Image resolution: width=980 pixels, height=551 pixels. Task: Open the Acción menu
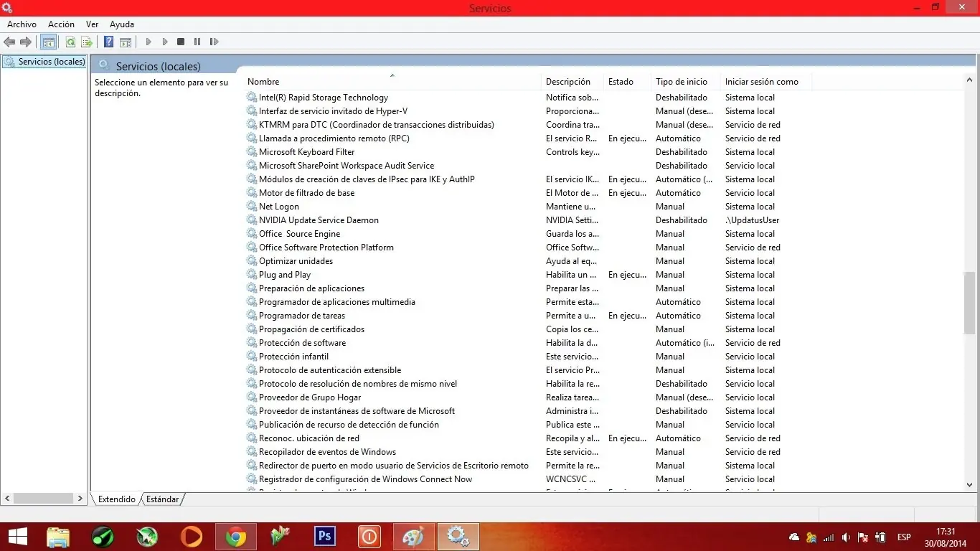pyautogui.click(x=61, y=24)
